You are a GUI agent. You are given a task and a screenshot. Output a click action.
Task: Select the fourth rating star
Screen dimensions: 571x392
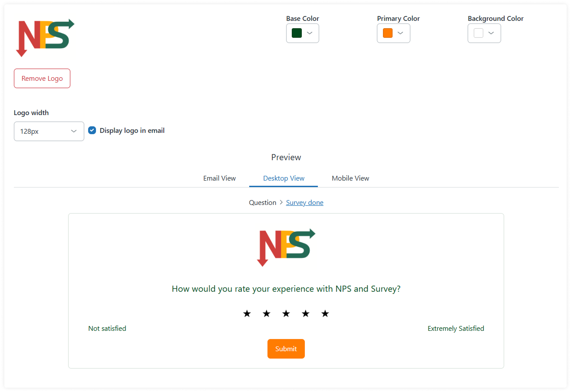coord(305,313)
